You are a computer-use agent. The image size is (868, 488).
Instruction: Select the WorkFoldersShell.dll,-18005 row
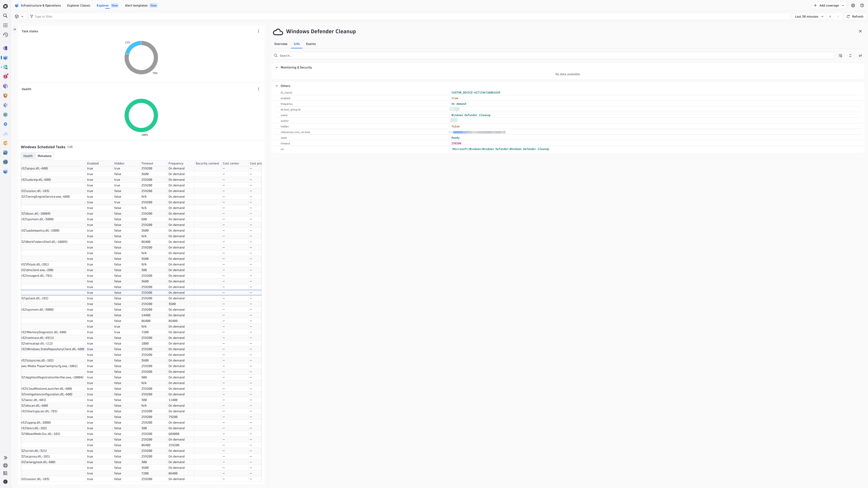tap(141, 242)
